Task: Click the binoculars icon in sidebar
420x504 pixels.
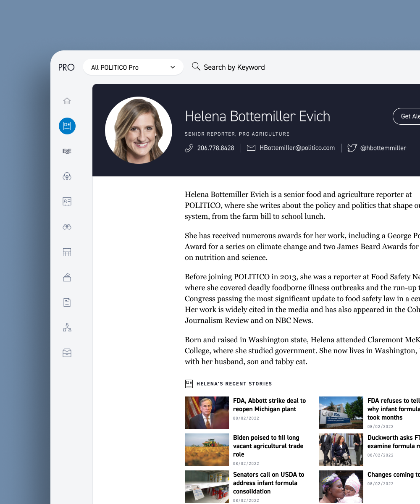Action: click(x=67, y=227)
